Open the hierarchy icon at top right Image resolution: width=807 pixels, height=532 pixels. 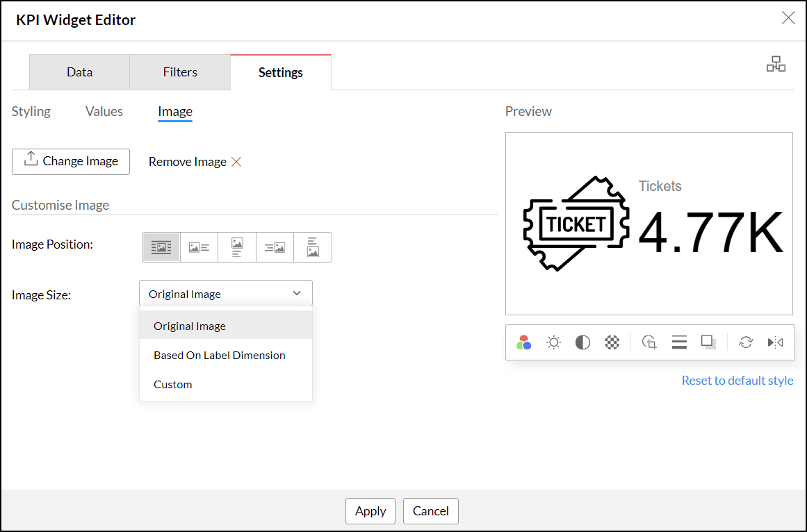point(776,65)
